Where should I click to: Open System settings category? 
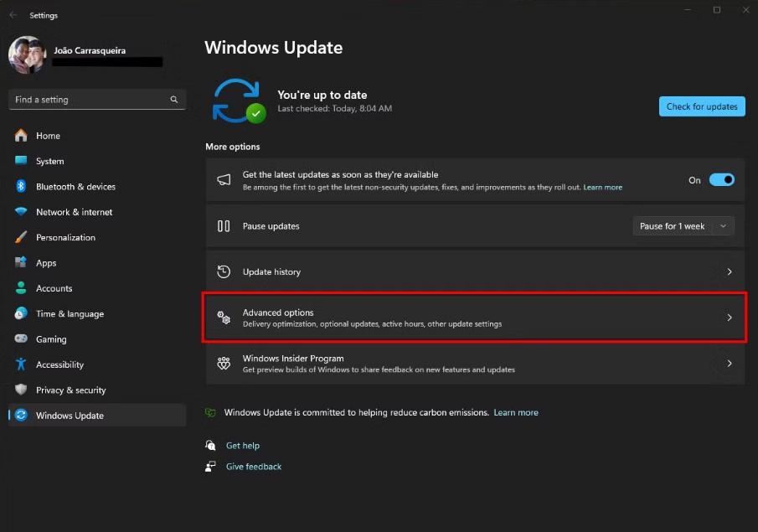[x=97, y=161]
